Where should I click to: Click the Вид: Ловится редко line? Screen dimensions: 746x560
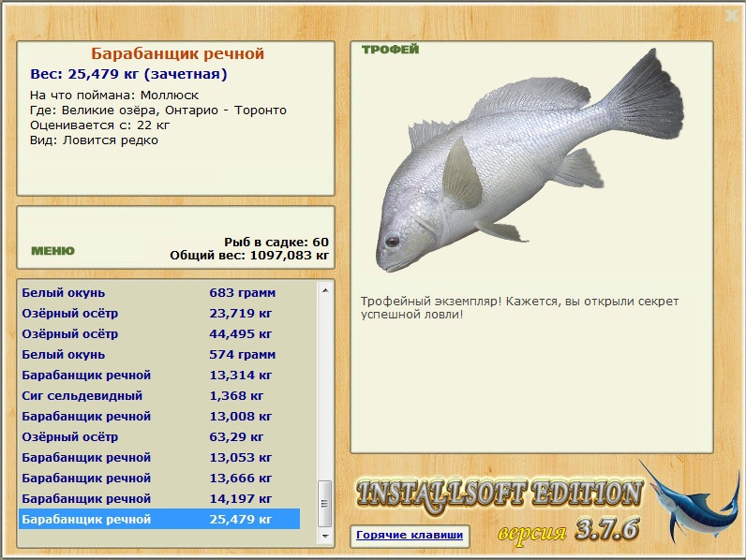tap(94, 140)
